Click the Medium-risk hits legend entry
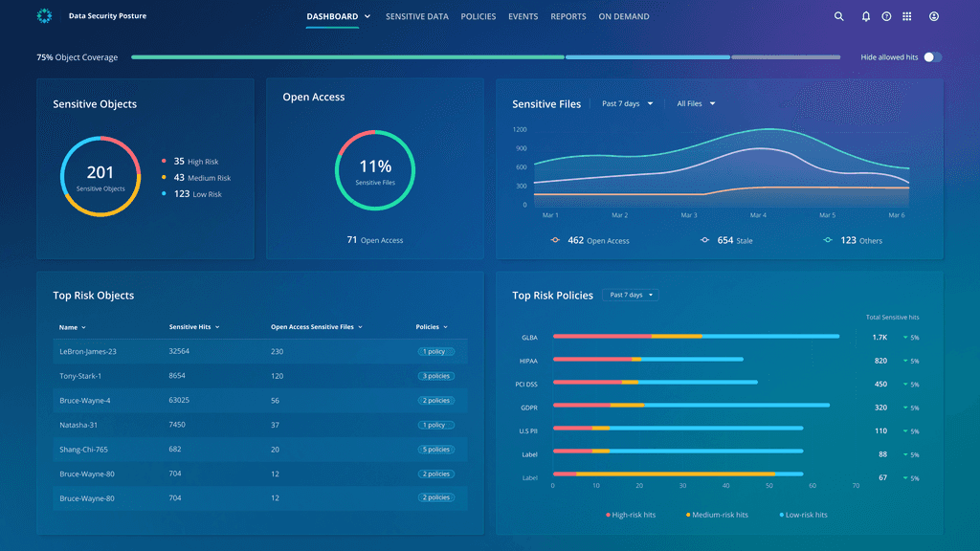Image resolution: width=980 pixels, height=551 pixels. [717, 515]
